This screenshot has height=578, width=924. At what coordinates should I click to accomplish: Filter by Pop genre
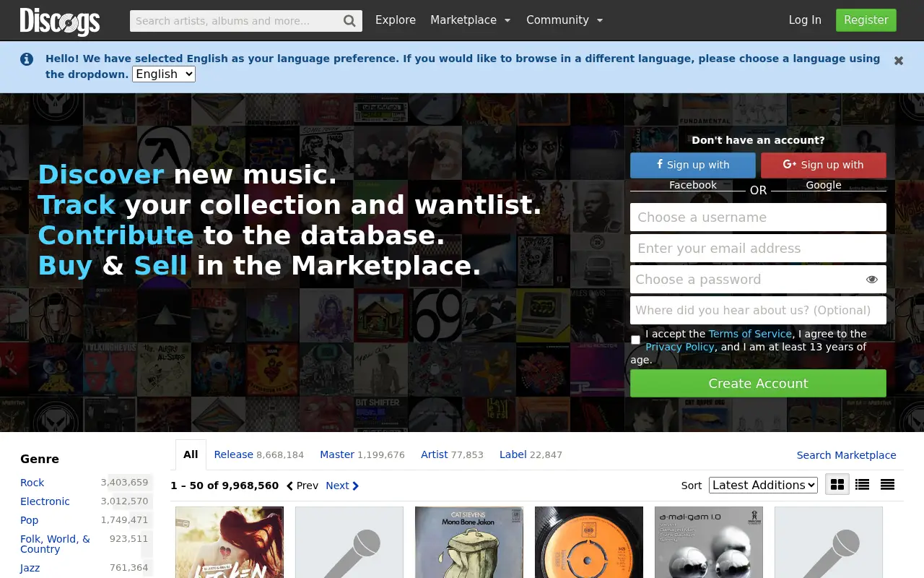(x=30, y=520)
